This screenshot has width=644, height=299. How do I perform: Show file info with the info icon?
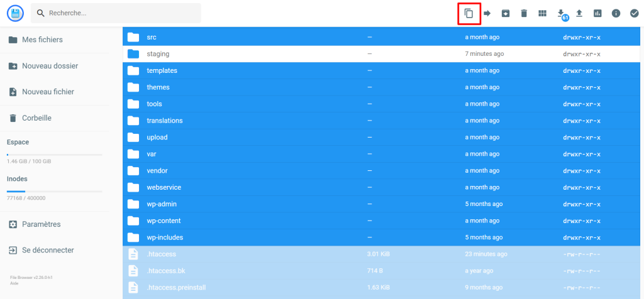point(616,13)
